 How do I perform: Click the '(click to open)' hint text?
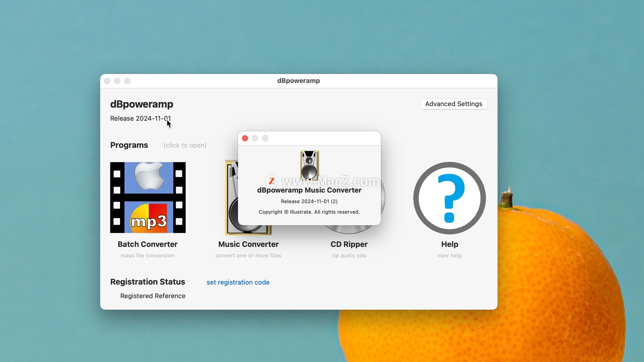tap(185, 145)
